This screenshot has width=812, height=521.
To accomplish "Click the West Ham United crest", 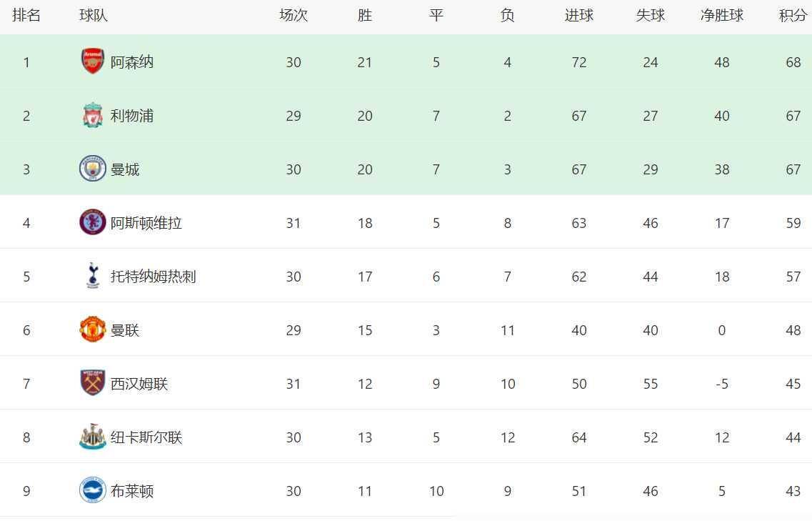I will click(x=93, y=382).
